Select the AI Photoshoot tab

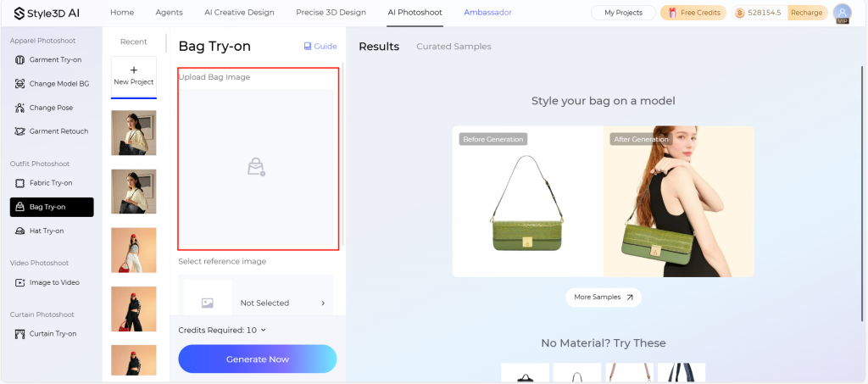(x=415, y=12)
